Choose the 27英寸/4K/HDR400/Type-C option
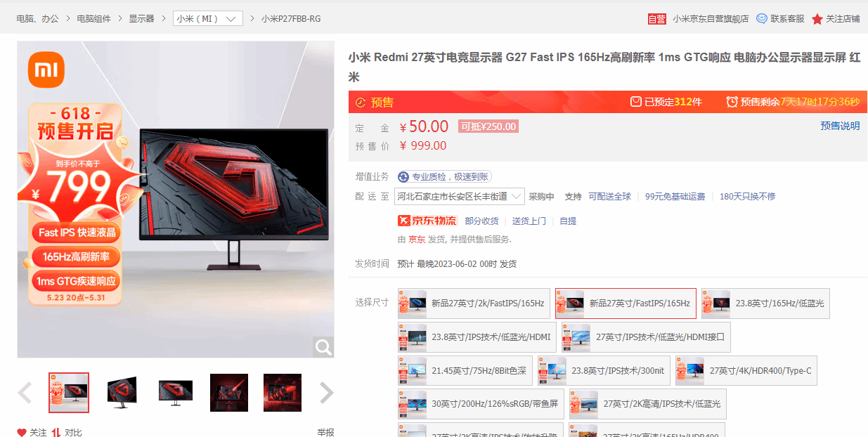 tap(746, 371)
